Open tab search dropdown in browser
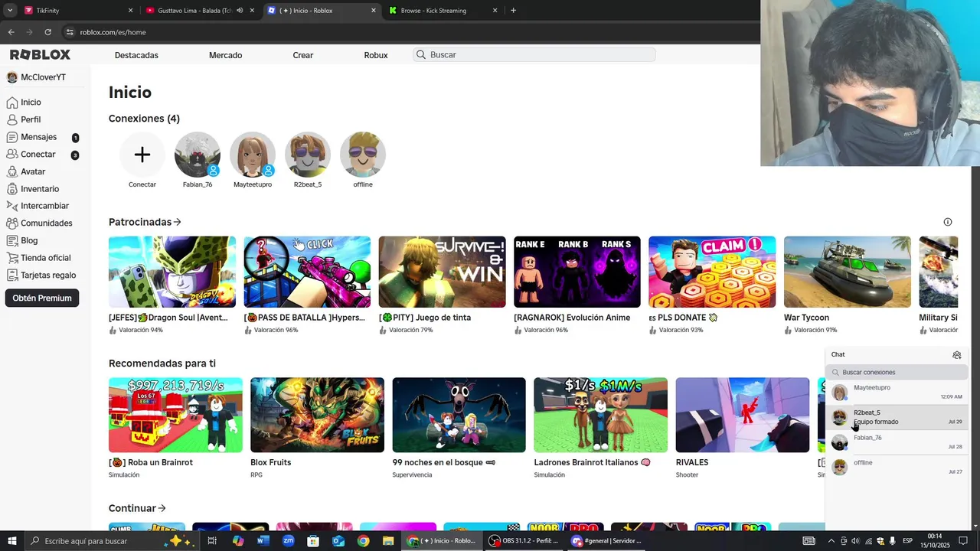This screenshot has width=980, height=551. 10,11
